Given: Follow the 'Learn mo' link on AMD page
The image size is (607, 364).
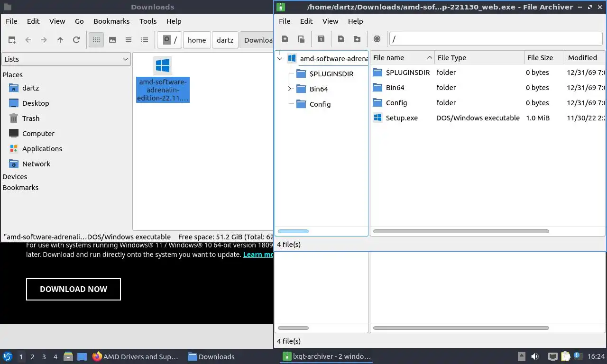Looking at the screenshot, I should (258, 255).
